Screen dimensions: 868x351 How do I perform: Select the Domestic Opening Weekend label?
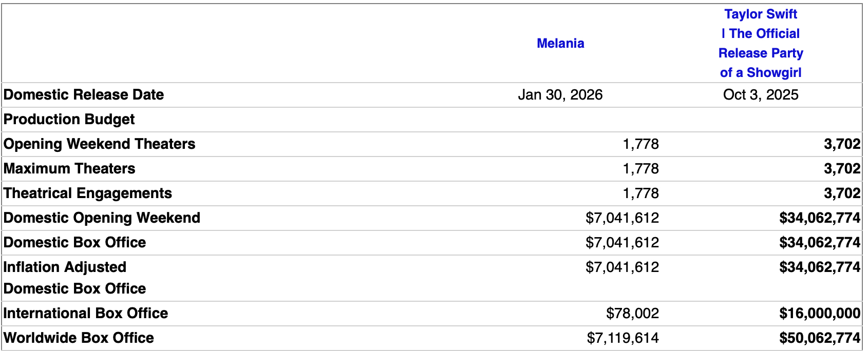point(102,218)
